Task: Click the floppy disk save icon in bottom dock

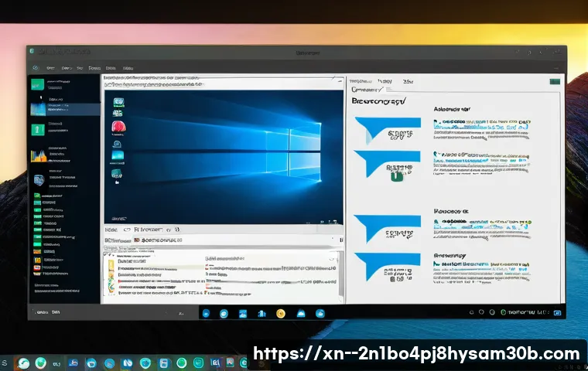Action: [164, 363]
